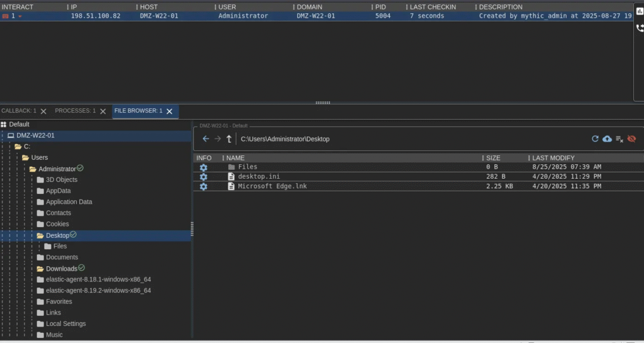Sort callbacks by LAST CHECKIN header
The height and width of the screenshot is (343, 644).
(x=433, y=7)
